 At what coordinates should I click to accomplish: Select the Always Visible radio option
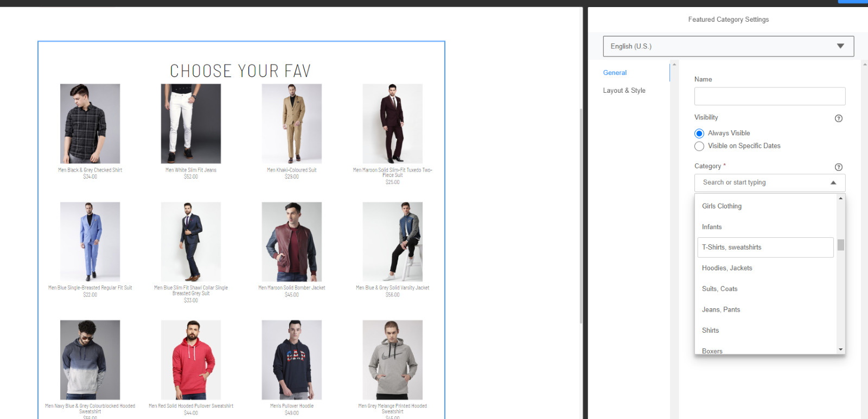699,134
